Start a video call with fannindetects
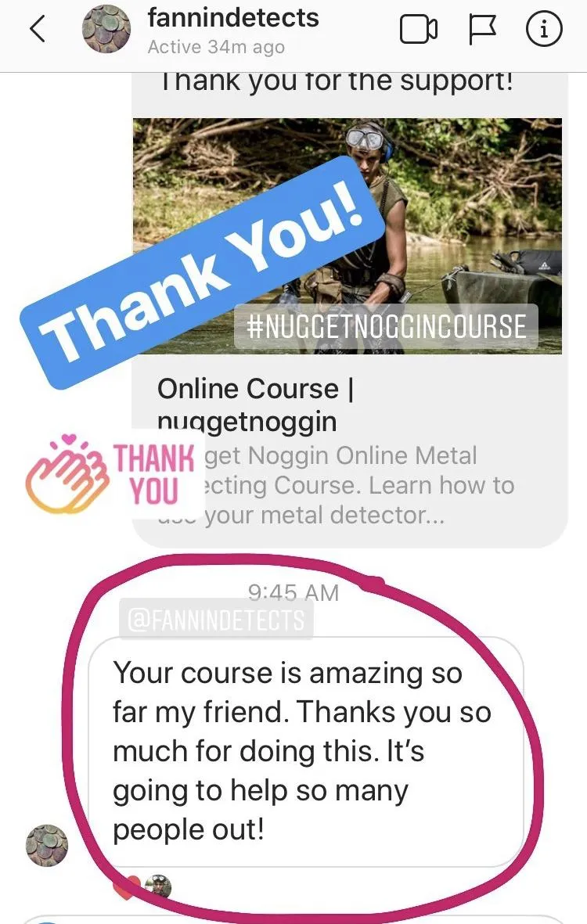This screenshot has width=587, height=924. pos(419,30)
